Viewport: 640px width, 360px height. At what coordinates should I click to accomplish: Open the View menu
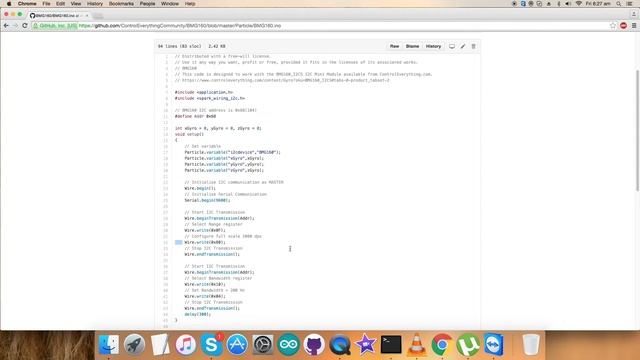76,4
